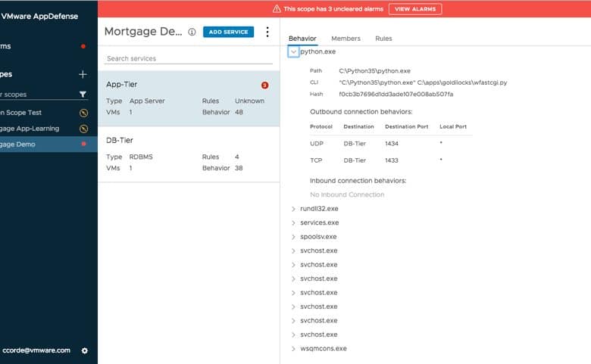Image resolution: width=591 pixels, height=364 pixels.
Task: Click the TCP protocol cell
Action: click(316, 160)
